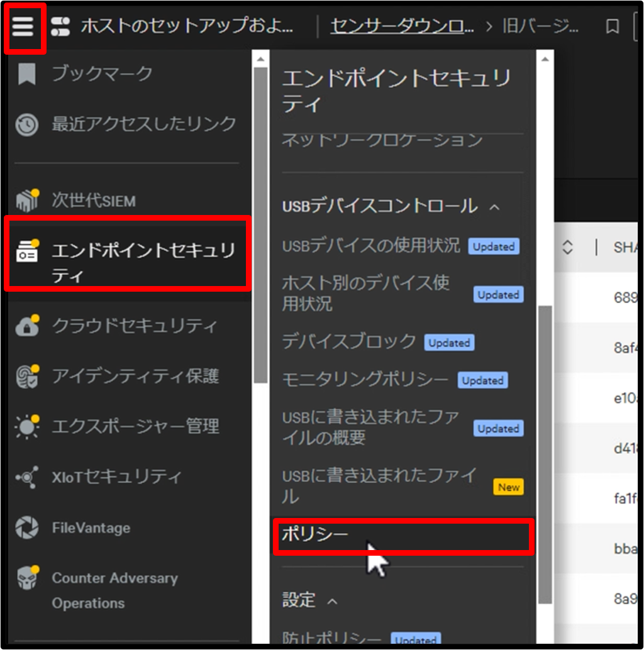Viewport: 644px width, 650px height.
Task: Click the host setup toggle icon in header
Action: click(60, 27)
